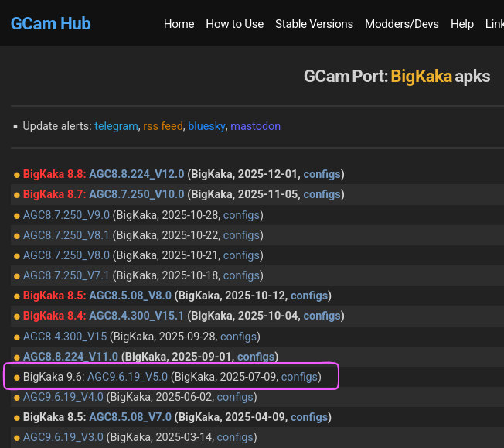Go to Stable Versions page
The width and height of the screenshot is (504, 448).
(314, 24)
